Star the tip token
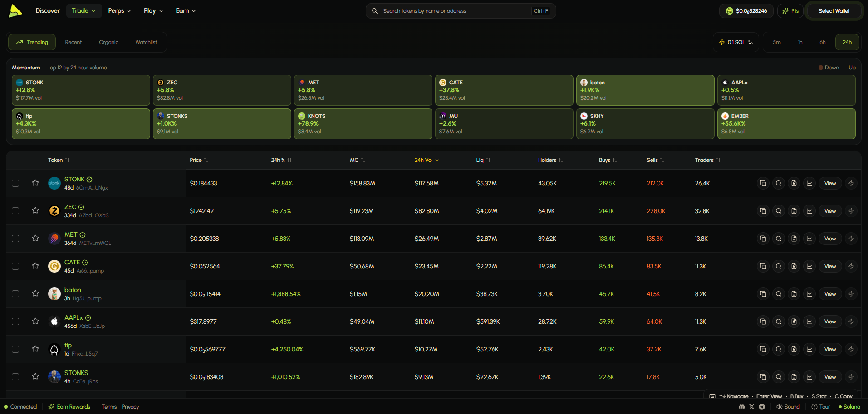The image size is (868, 414). pos(35,349)
